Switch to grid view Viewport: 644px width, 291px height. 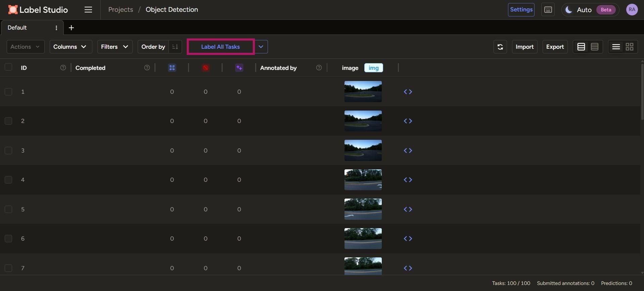tap(630, 47)
